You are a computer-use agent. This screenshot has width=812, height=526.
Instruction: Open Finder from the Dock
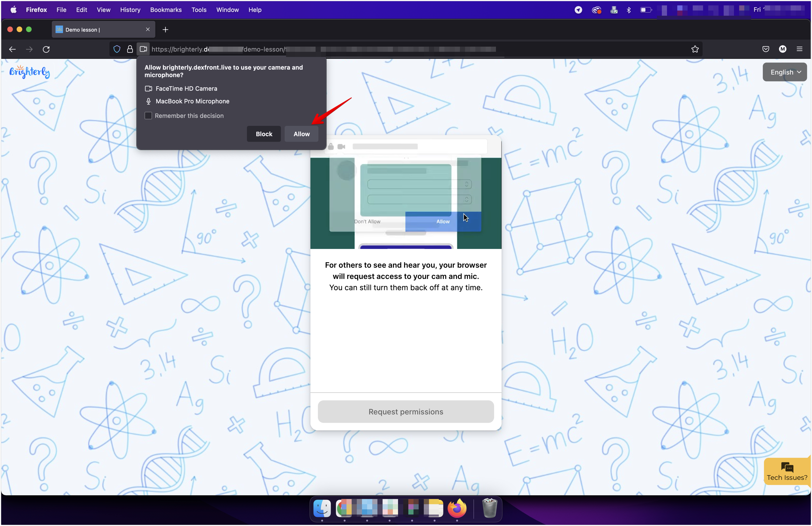click(322, 508)
